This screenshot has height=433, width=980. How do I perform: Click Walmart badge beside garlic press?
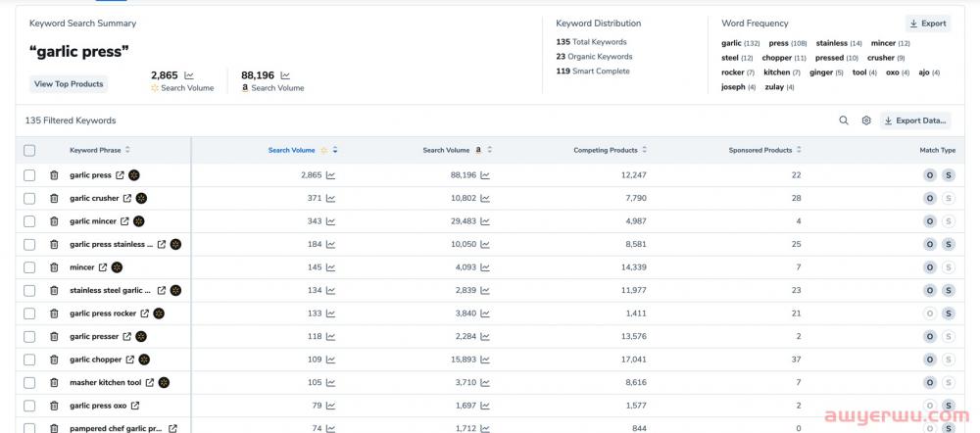pos(133,175)
